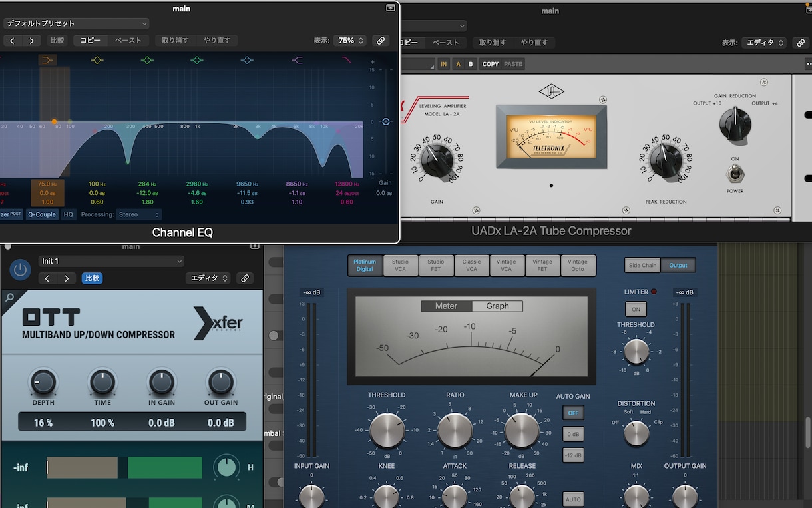Toggle the limiter ON button in compressor
The width and height of the screenshot is (812, 508).
636,309
